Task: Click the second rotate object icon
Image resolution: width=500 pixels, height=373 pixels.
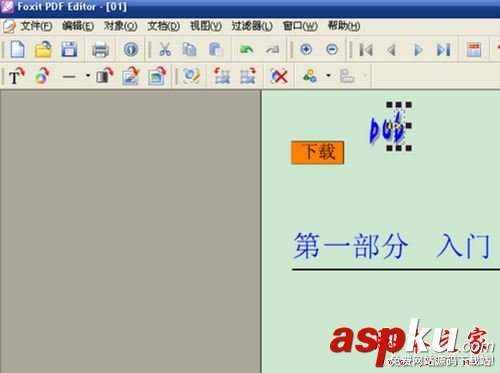Action: pos(248,76)
